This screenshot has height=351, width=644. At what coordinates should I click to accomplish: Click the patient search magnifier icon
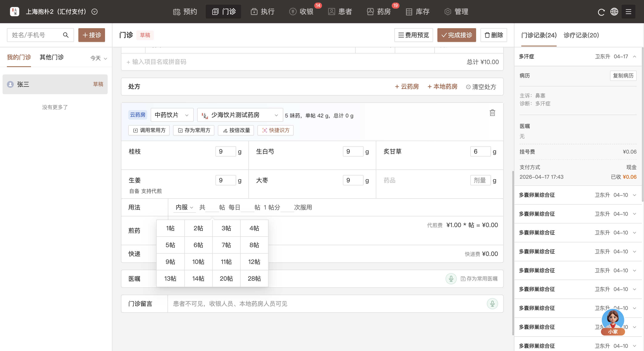tap(66, 35)
